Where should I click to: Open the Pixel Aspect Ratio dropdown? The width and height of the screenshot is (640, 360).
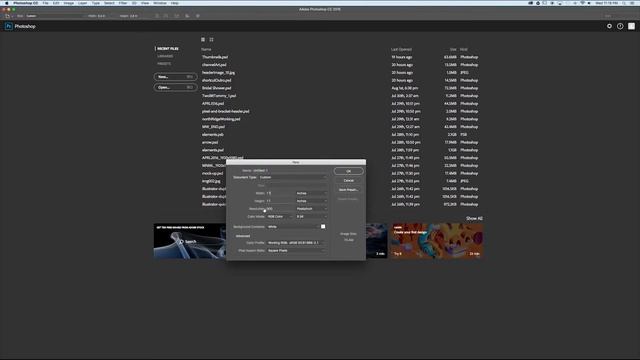point(296,251)
